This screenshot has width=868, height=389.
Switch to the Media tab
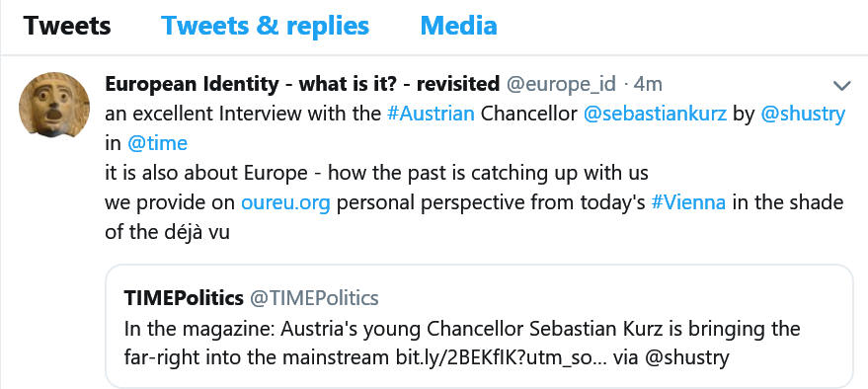458,26
